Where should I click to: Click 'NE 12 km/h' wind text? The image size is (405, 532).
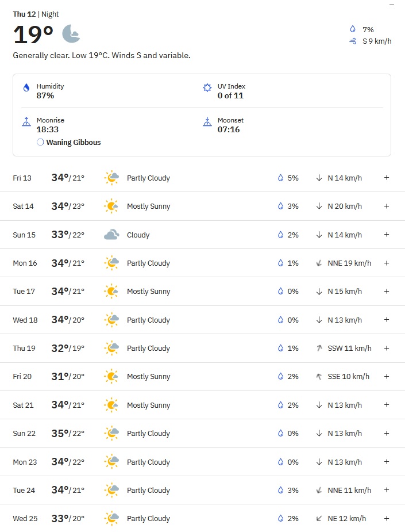coord(347,519)
